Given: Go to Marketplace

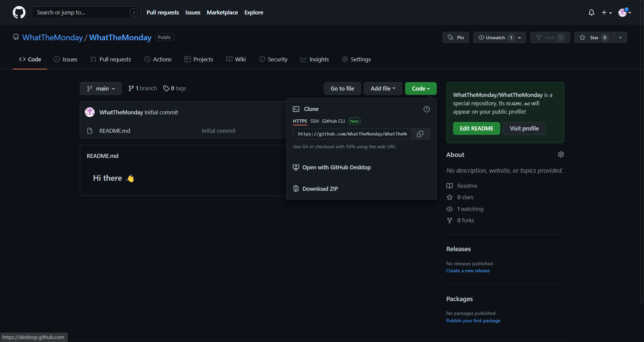Looking at the screenshot, I should tap(222, 12).
